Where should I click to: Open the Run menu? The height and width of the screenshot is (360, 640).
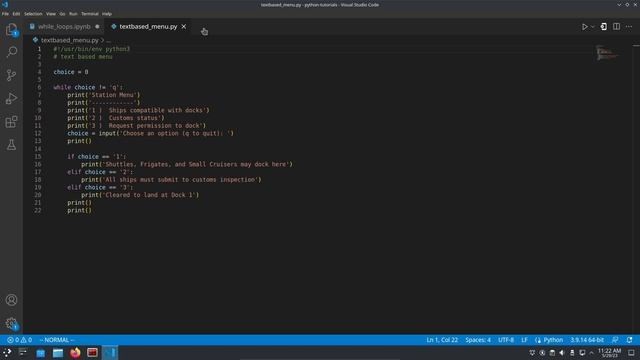(x=73, y=14)
